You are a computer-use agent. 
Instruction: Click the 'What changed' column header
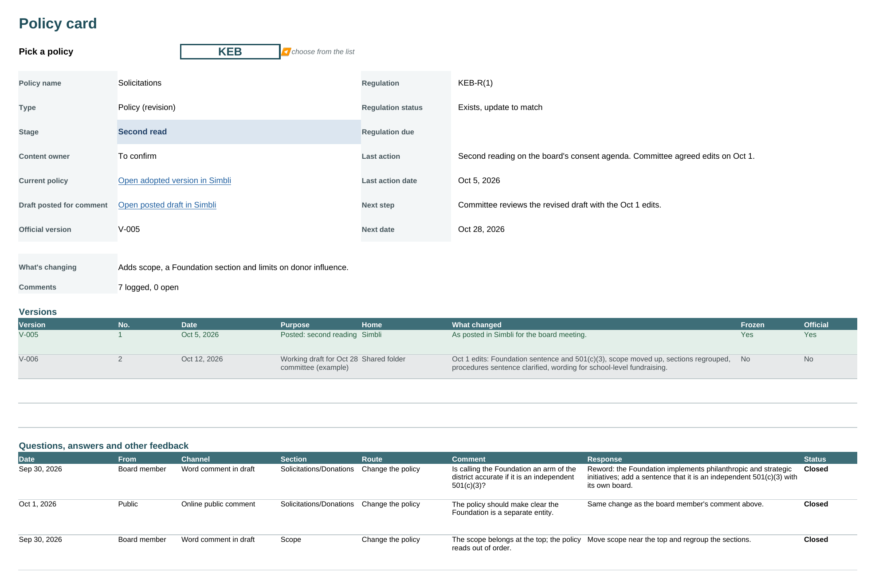point(476,325)
